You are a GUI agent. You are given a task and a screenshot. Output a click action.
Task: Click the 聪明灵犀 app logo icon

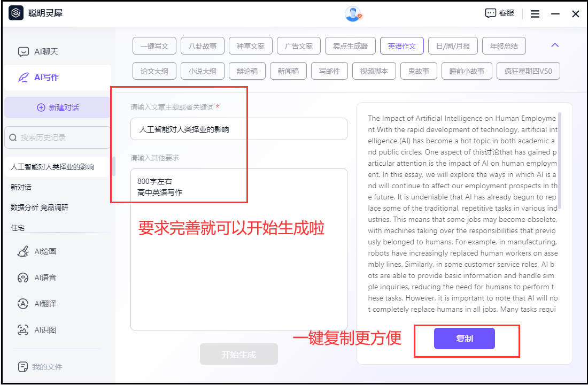pos(16,13)
